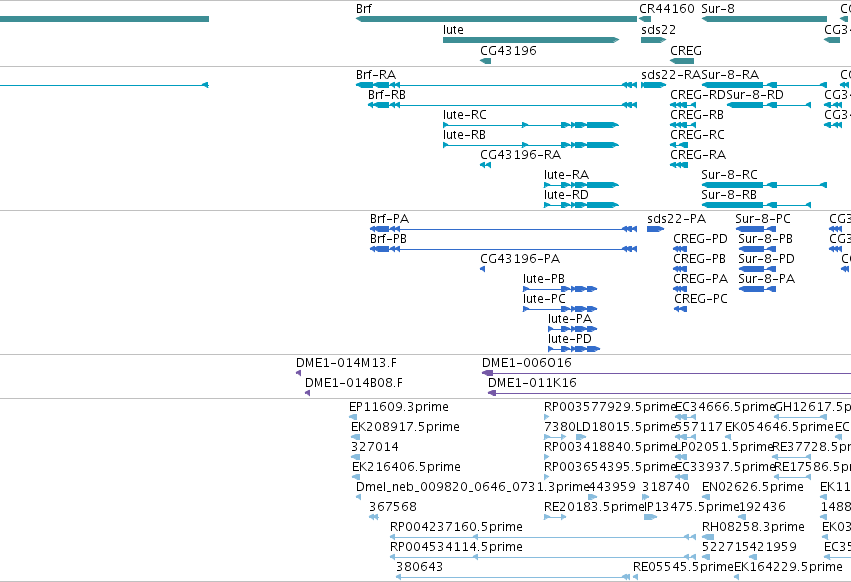Click the RP004534114.5prime feature label
851x582 pixels.
point(456,547)
